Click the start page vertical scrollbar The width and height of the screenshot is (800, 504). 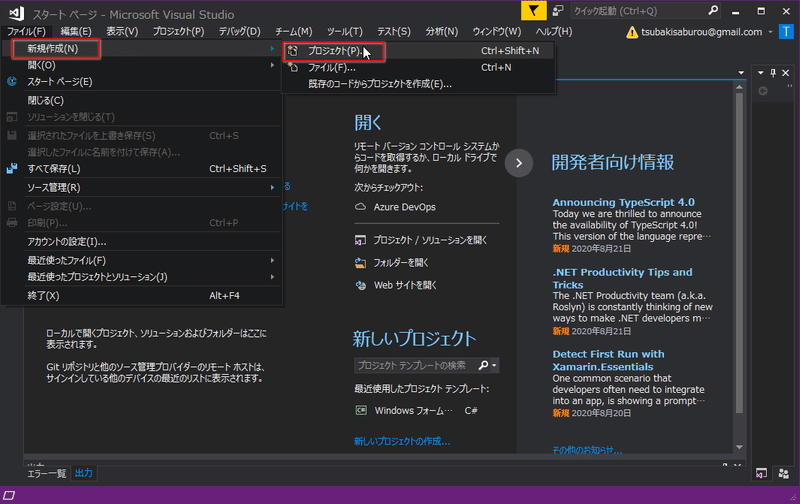739,253
